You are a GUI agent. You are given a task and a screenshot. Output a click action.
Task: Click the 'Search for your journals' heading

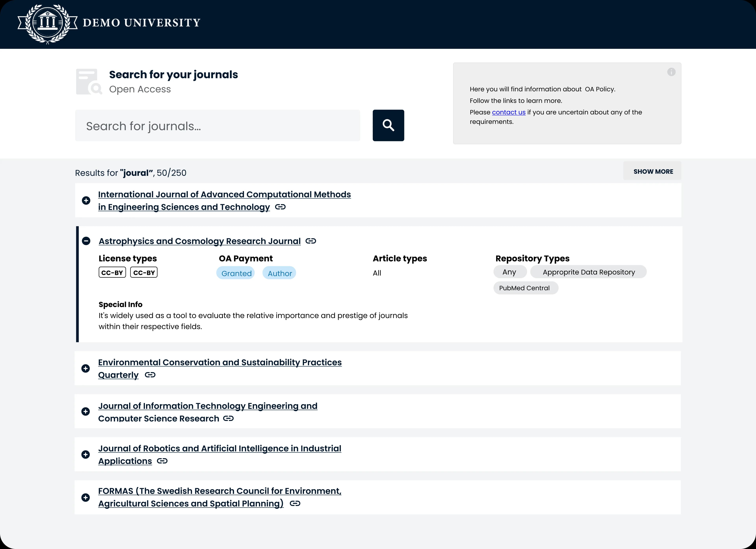point(173,74)
